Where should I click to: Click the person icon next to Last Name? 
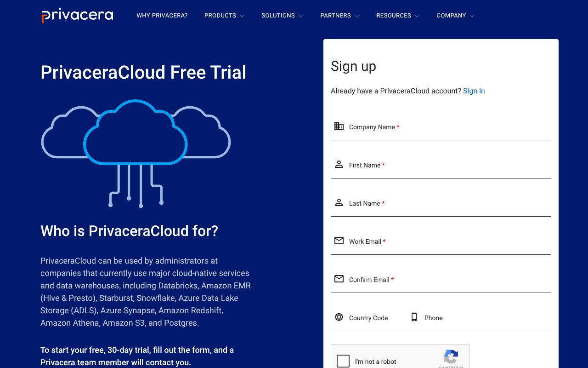pyautogui.click(x=339, y=202)
